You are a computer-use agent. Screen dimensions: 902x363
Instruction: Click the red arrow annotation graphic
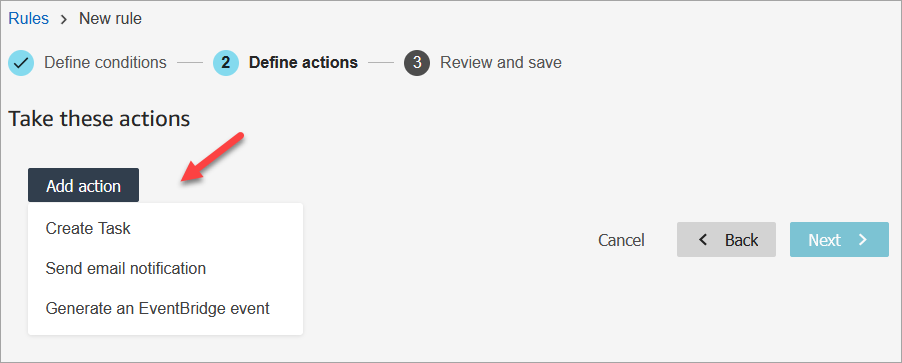click(x=213, y=158)
